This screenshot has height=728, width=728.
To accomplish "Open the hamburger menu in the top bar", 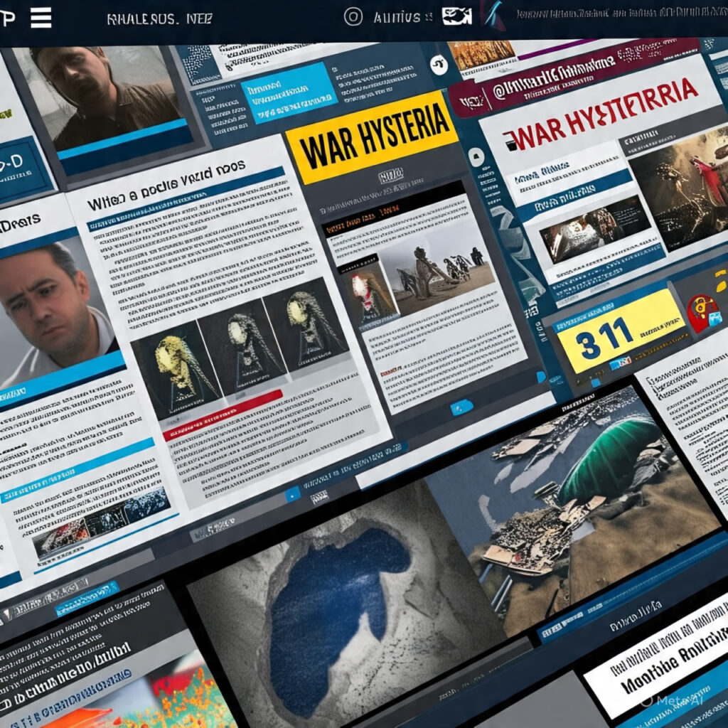I will tap(41, 18).
